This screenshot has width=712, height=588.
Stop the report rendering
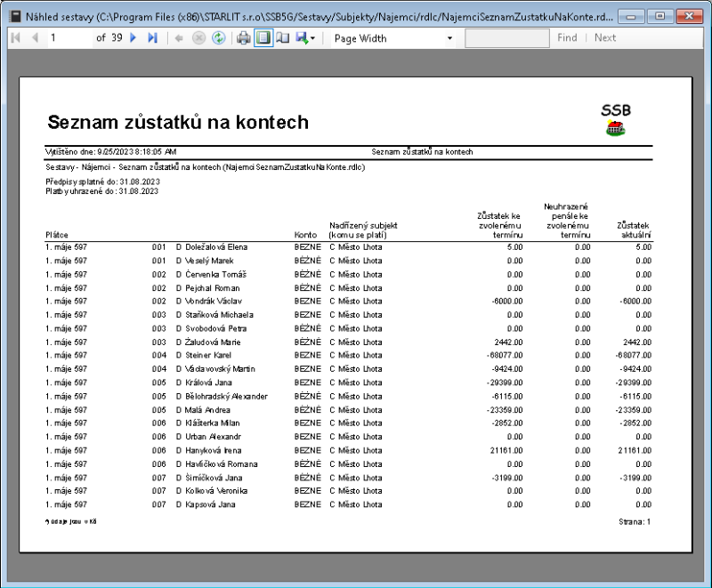199,37
